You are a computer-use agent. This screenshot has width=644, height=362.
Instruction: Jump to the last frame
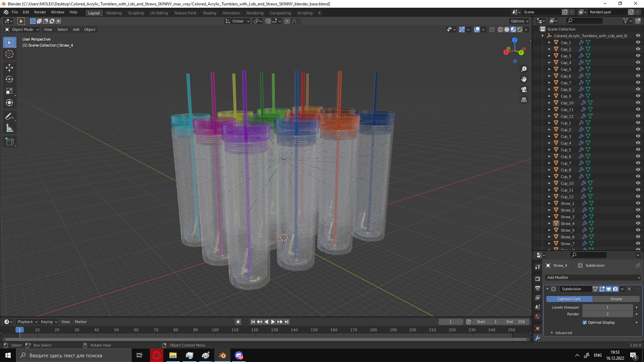tap(287, 322)
